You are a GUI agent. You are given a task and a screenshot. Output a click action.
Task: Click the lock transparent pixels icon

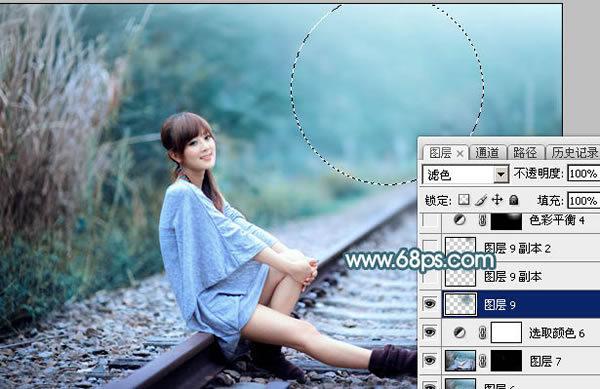[x=464, y=200]
